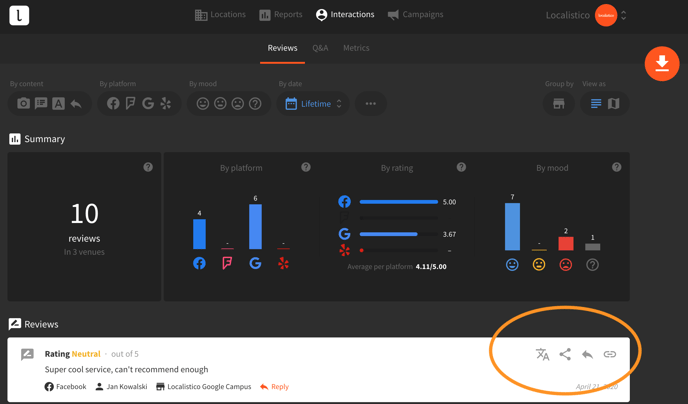Viewport: 688px width, 404px height.
Task: Go to the Interactions section
Action: click(345, 15)
